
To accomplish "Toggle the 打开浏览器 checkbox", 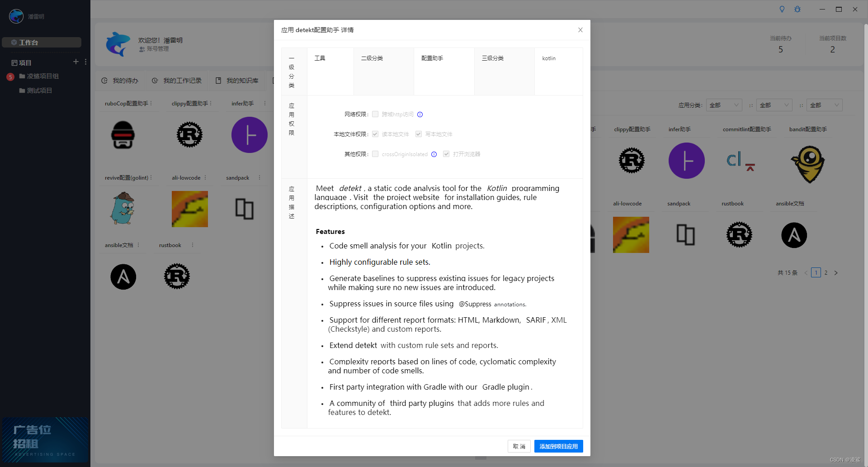I will coord(446,154).
